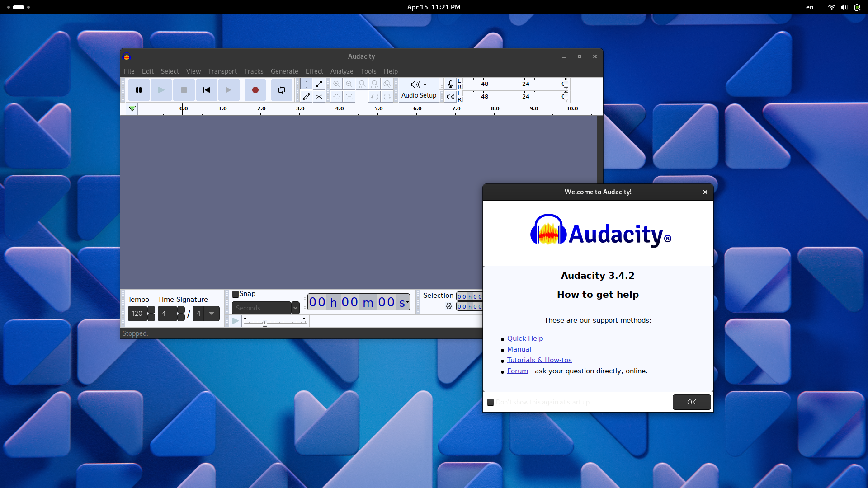This screenshot has height=488, width=868.
Task: Click the Quick Help link
Action: click(x=525, y=338)
